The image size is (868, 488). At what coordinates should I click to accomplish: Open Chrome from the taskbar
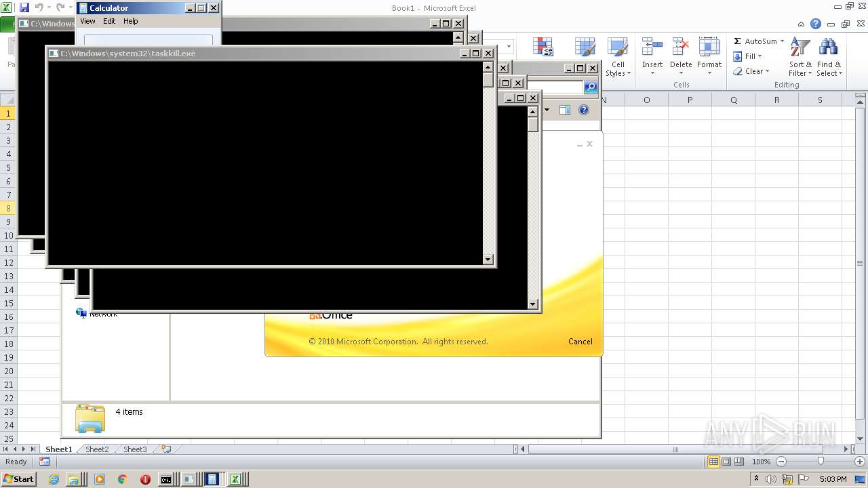tap(123, 479)
